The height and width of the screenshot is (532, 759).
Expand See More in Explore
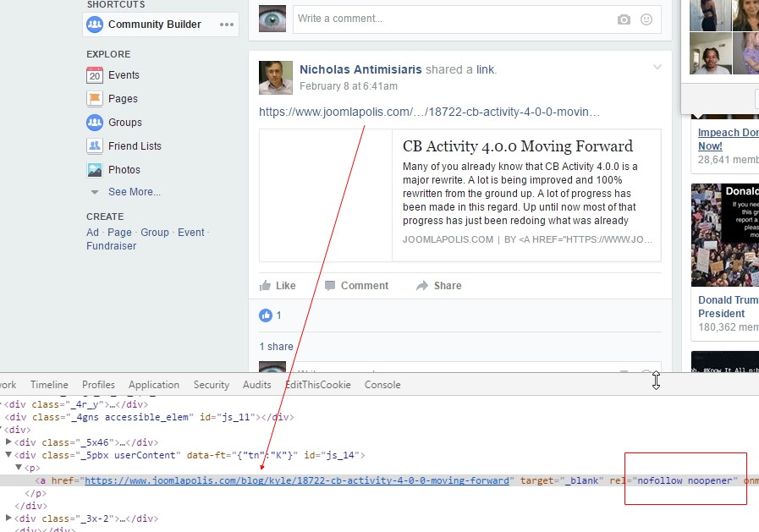(x=134, y=192)
